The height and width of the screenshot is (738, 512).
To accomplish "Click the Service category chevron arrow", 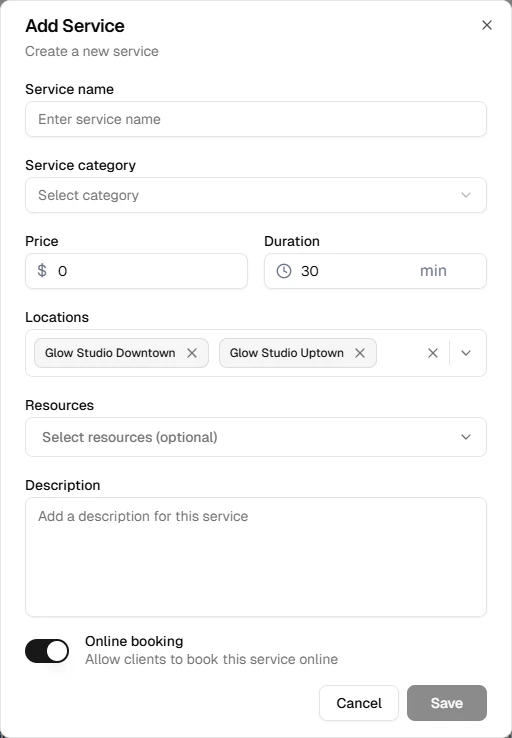I will pyautogui.click(x=466, y=195).
